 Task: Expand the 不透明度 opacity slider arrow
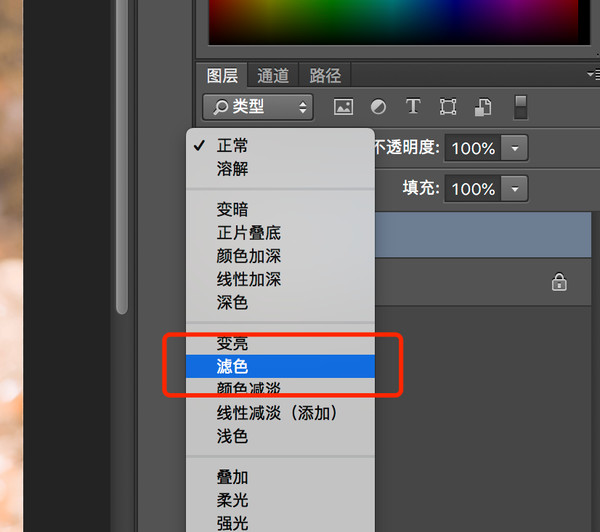(515, 148)
